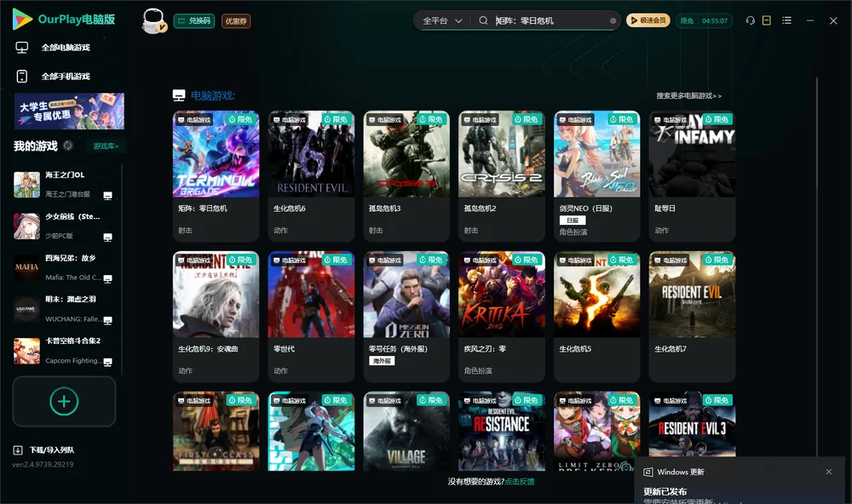The height and width of the screenshot is (504, 852).
Task: Click the 优惠券 coupon button
Action: click(x=236, y=20)
